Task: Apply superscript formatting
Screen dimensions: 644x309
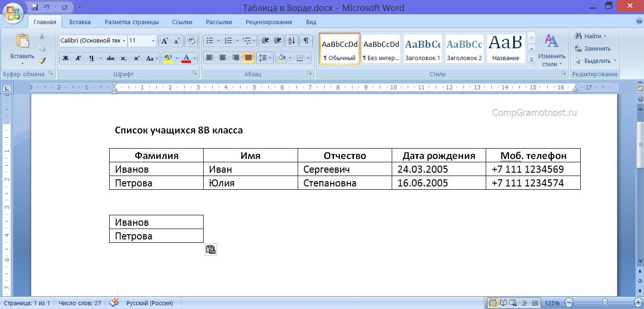Action: tap(137, 58)
